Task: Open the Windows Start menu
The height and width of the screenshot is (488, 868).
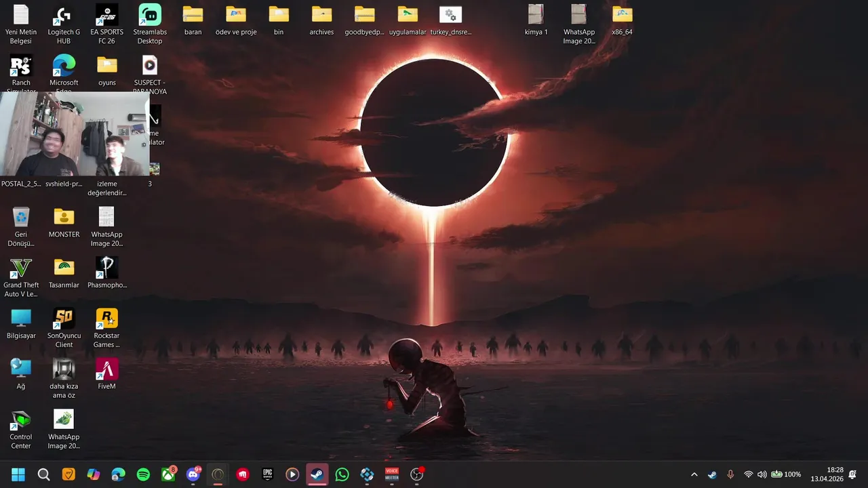Action: pos(18,474)
